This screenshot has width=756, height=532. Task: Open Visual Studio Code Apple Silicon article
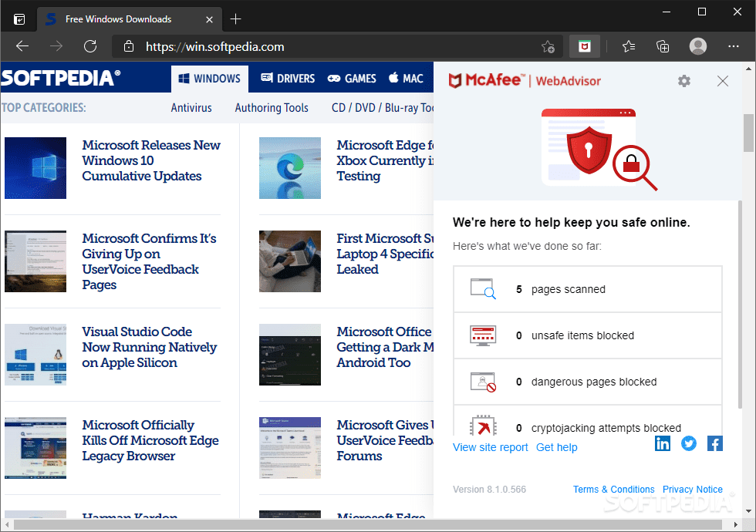(x=150, y=347)
